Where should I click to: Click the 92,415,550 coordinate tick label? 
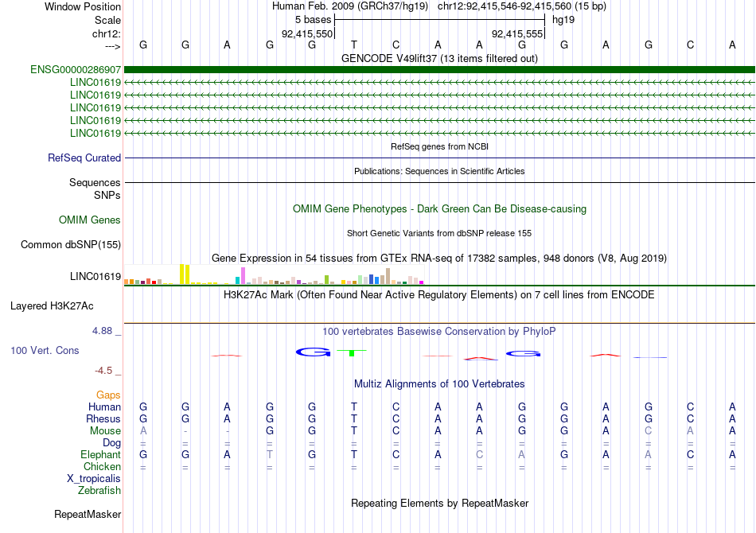(x=307, y=33)
